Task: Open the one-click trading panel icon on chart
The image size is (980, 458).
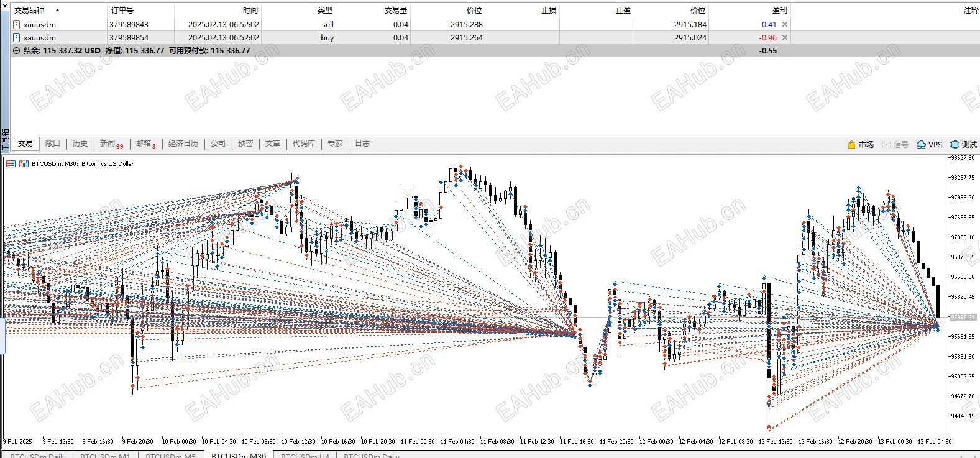Action: tap(11, 164)
